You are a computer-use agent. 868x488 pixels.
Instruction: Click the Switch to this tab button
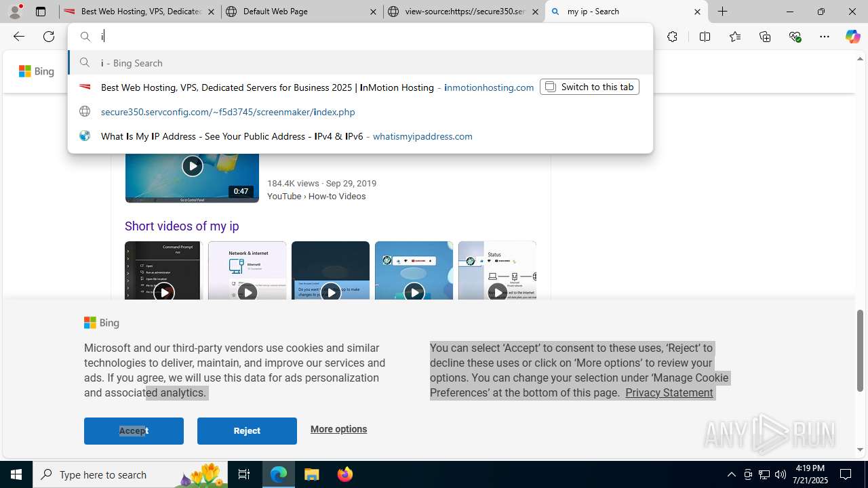pos(589,87)
